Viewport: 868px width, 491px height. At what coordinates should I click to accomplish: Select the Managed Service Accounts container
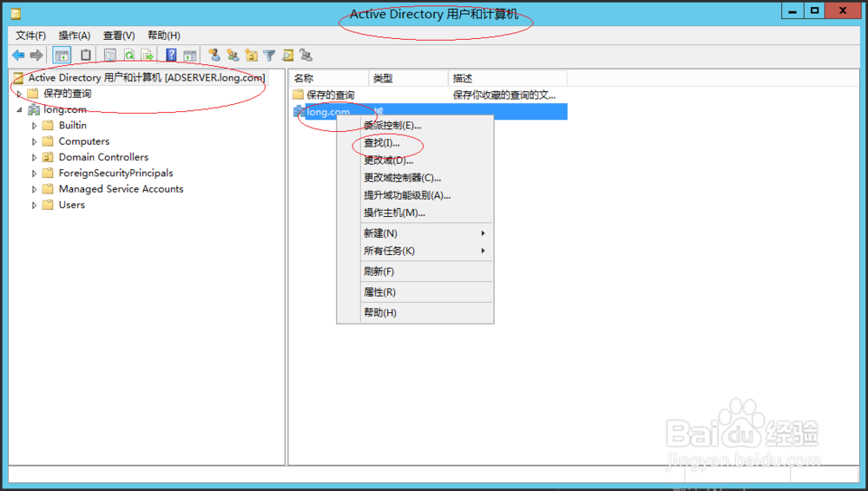(x=121, y=189)
